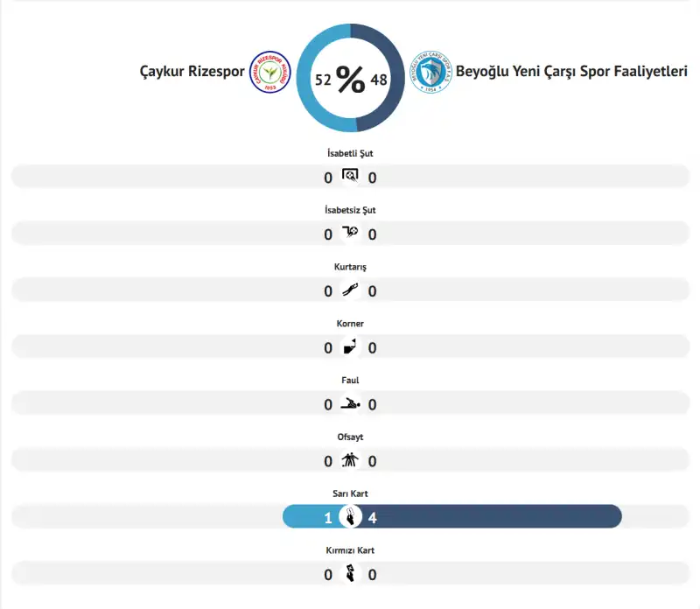
Task: Select the Kırmızı Kart stat label
Action: point(350,550)
